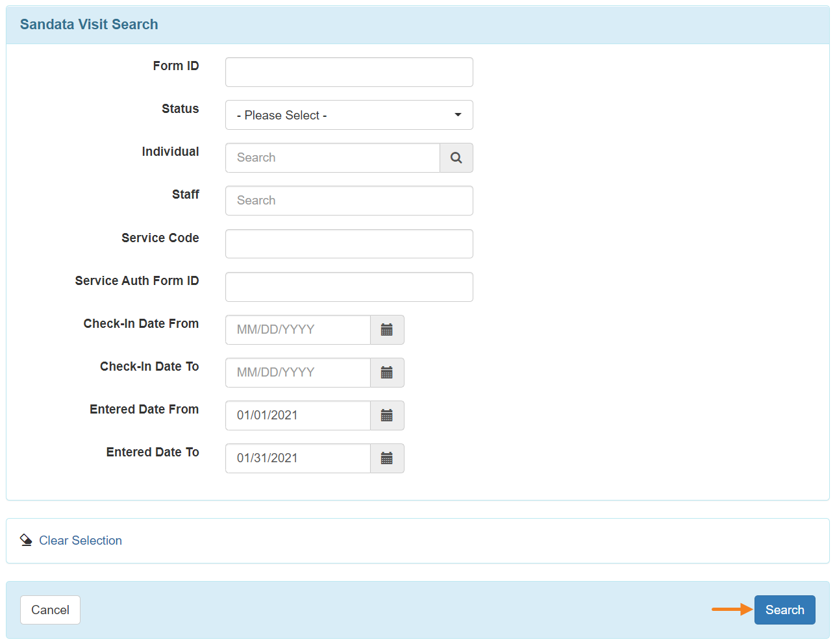Click the Clear Selection link
Viewport: 835px width, 644px height.
pos(81,541)
